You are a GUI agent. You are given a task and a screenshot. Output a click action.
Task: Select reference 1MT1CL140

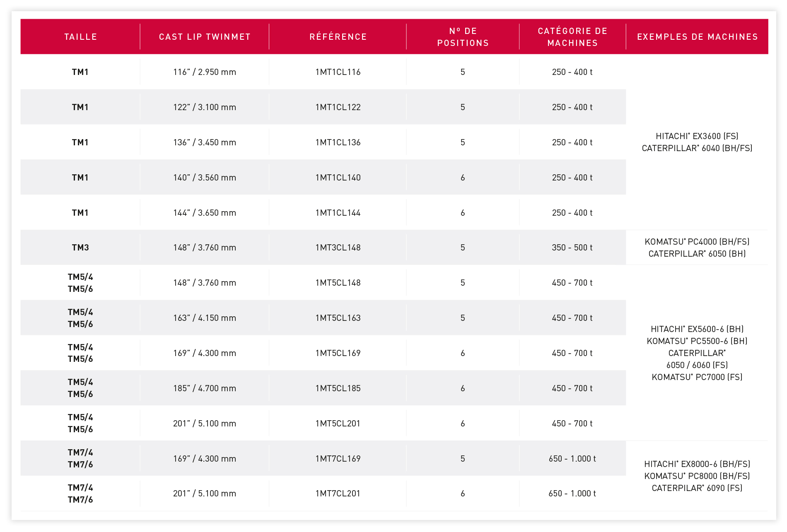pos(338,178)
